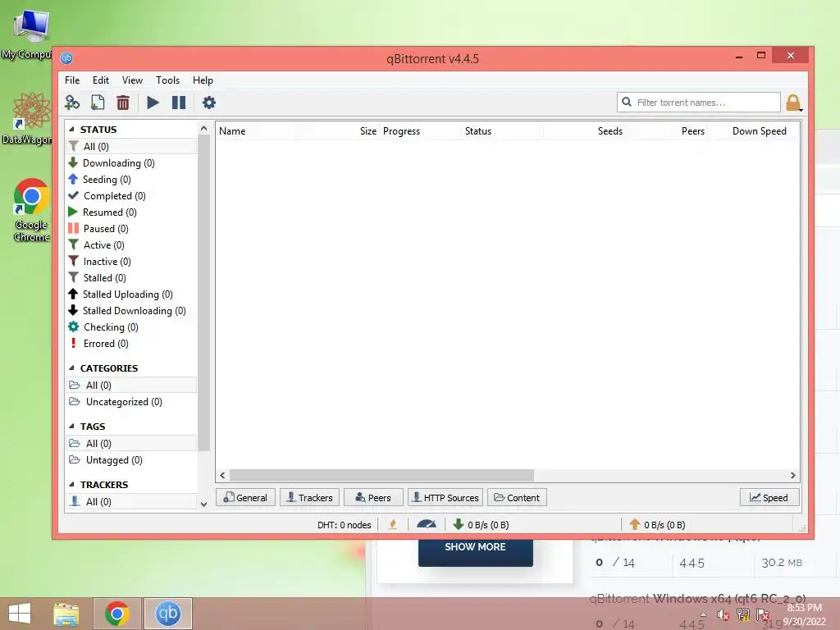Collapse the CATEGORIES section

click(72, 367)
